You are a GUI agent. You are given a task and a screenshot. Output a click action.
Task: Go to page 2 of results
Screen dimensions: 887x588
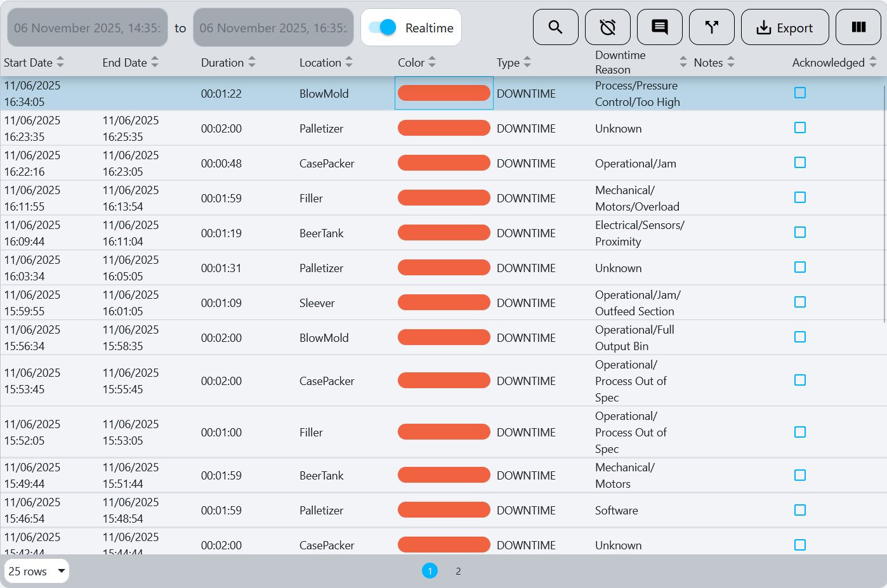[458, 571]
